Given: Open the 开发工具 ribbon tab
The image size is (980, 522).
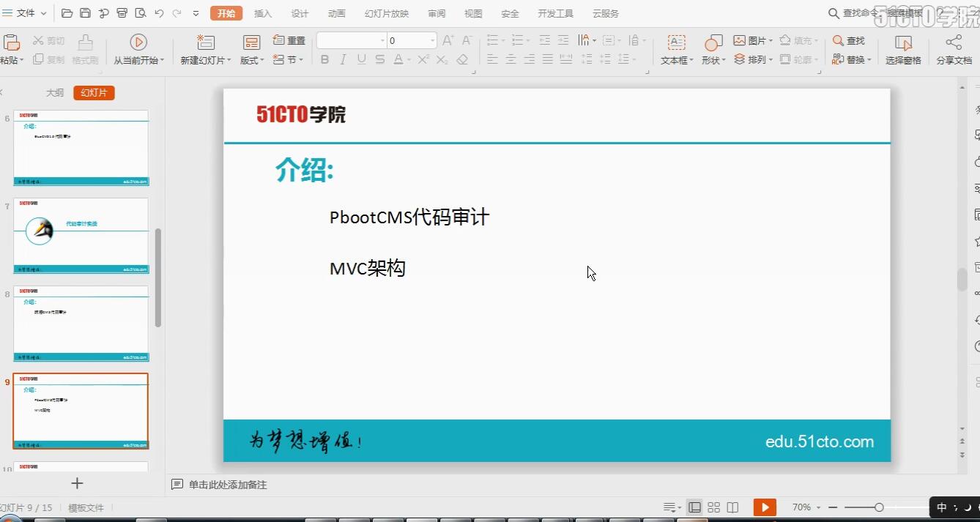Looking at the screenshot, I should [x=555, y=14].
